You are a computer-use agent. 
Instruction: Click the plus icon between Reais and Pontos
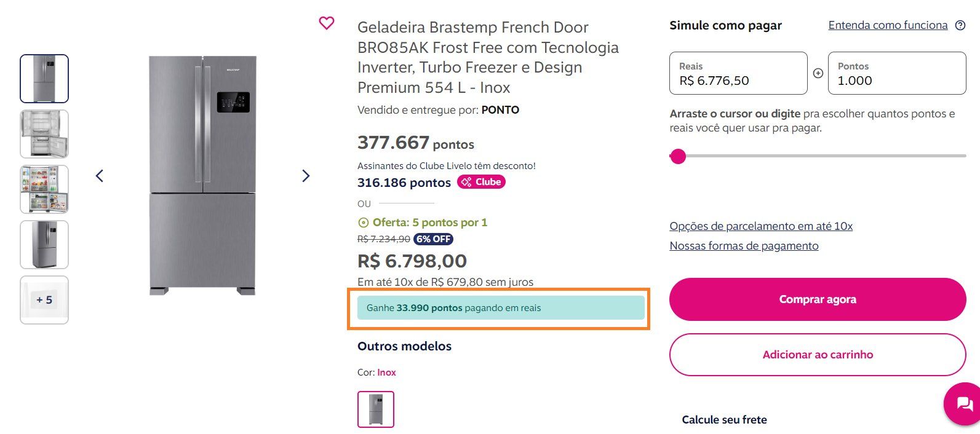tap(818, 73)
